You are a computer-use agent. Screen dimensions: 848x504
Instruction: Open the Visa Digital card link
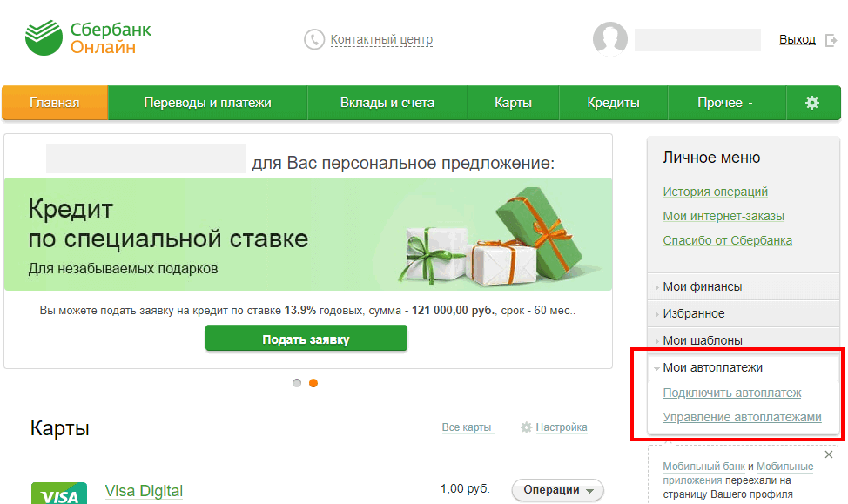(x=144, y=491)
